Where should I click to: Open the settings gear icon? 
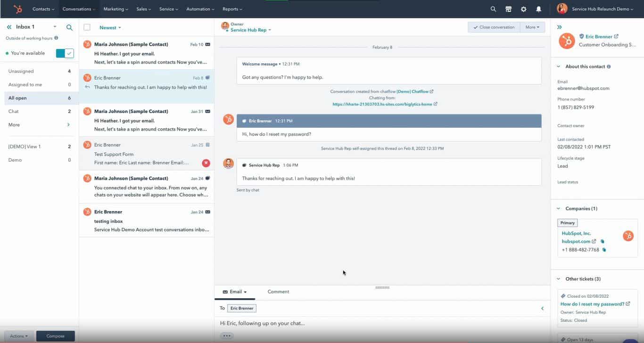523,9
